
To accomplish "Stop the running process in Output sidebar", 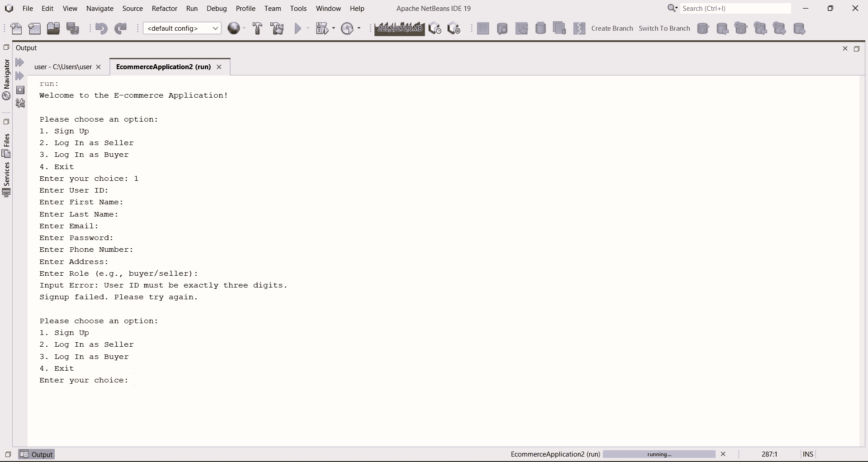I will click(20, 90).
